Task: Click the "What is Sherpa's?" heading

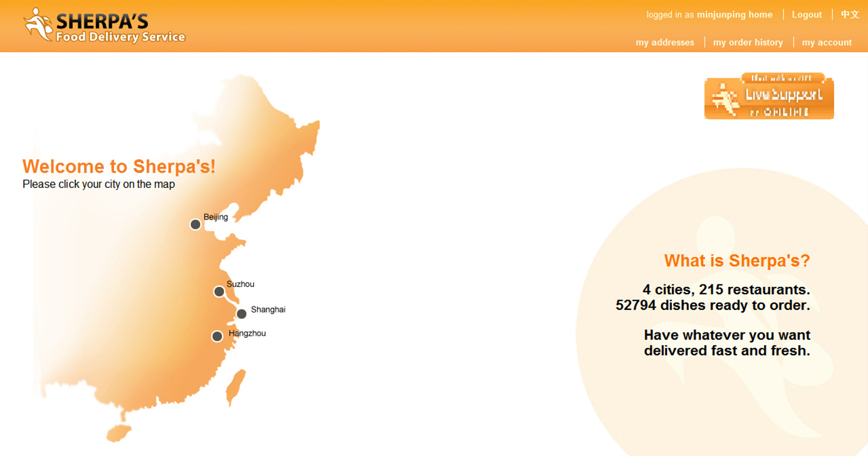Action: [737, 261]
